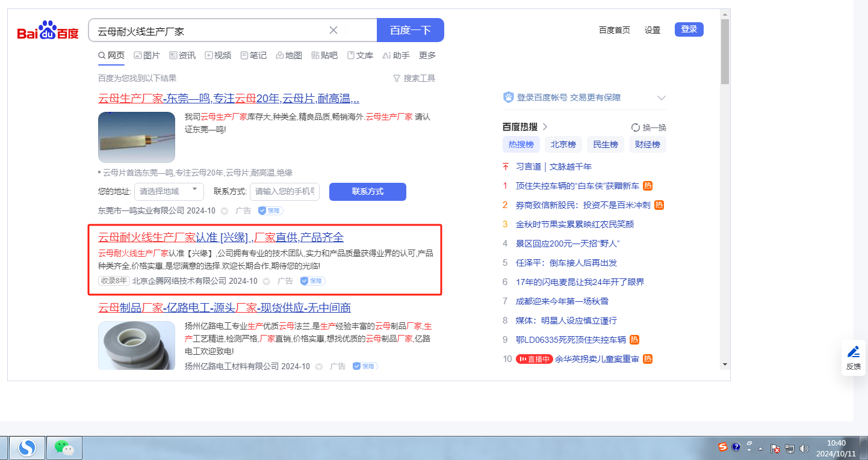
Task: Open hot search 景区回应200元一天招“野人”
Action: coord(568,244)
